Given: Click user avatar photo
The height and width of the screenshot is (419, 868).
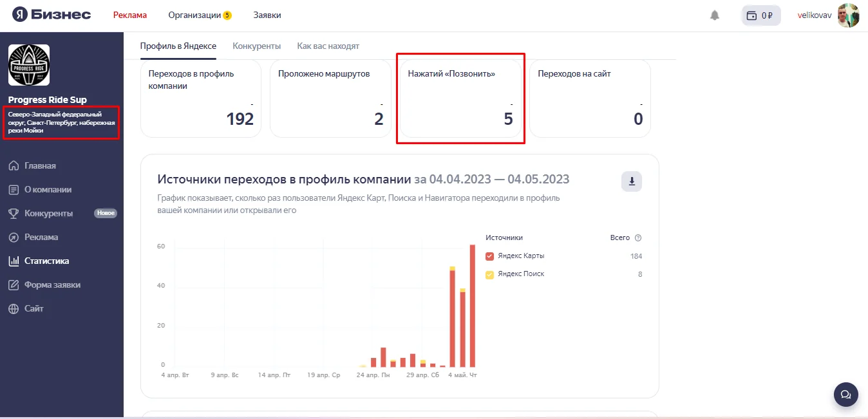Looking at the screenshot, I should 848,15.
